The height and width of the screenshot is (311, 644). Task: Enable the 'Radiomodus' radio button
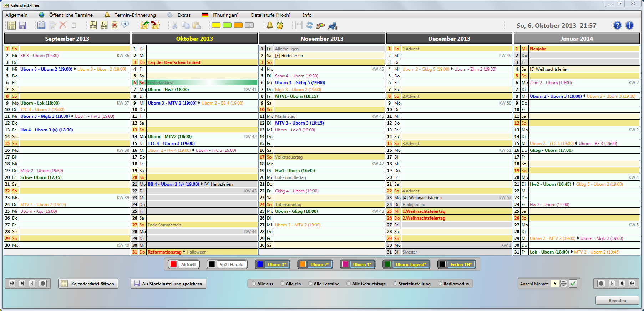pyautogui.click(x=440, y=284)
